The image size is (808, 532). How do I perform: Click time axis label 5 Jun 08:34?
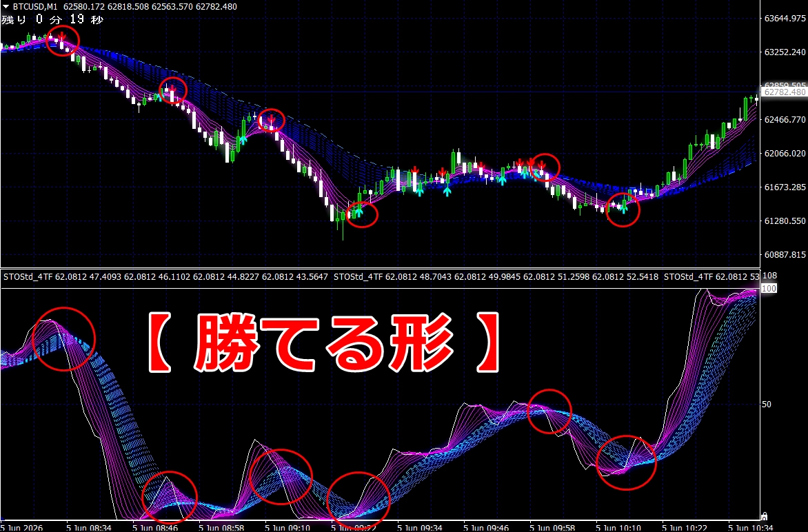[89, 528]
